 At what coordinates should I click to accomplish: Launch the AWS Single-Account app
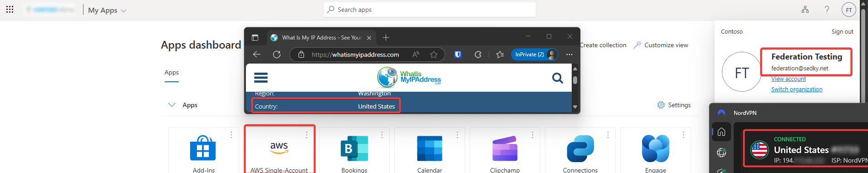(279, 150)
